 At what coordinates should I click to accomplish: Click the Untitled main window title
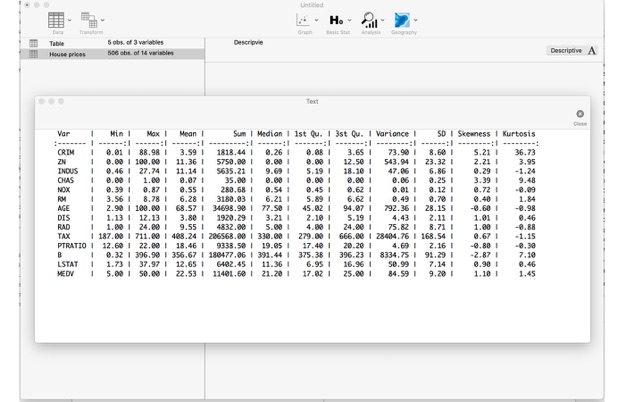click(312, 5)
